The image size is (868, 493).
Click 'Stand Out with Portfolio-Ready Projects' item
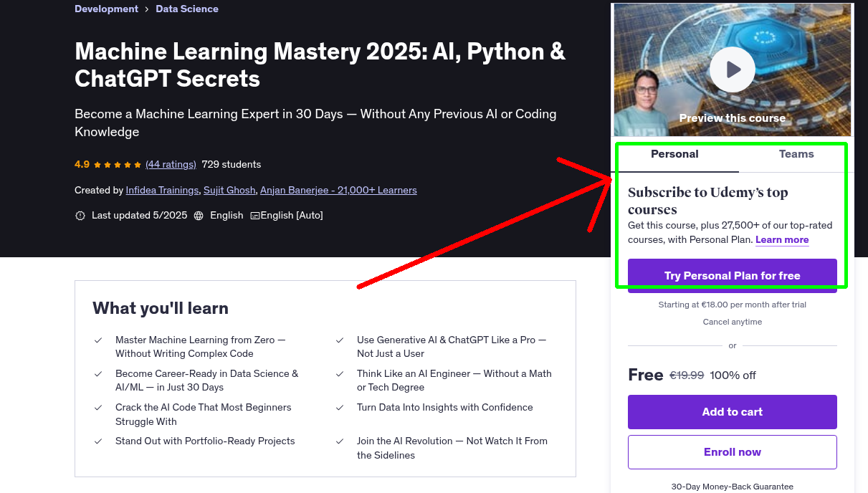tap(205, 441)
